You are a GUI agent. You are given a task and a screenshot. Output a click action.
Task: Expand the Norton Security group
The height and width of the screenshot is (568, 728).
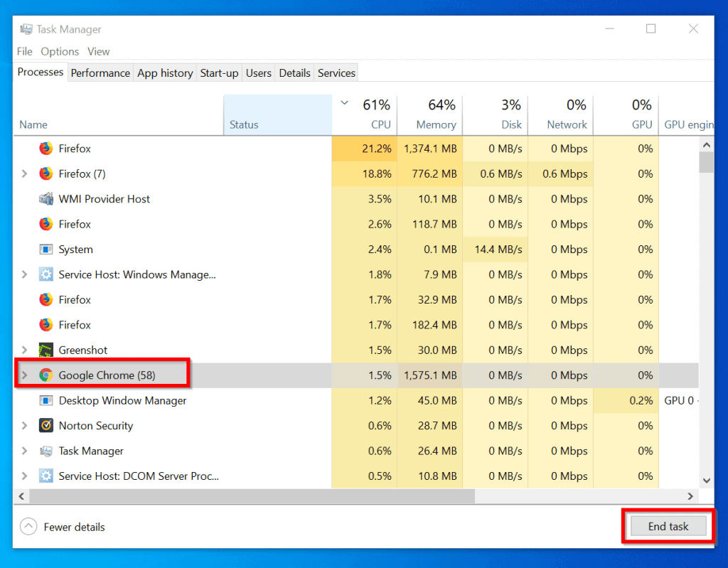click(x=25, y=425)
